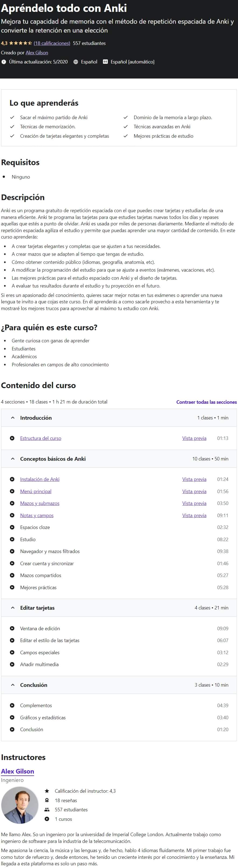Click Editar el estilo de las tarjetas title

50,640
